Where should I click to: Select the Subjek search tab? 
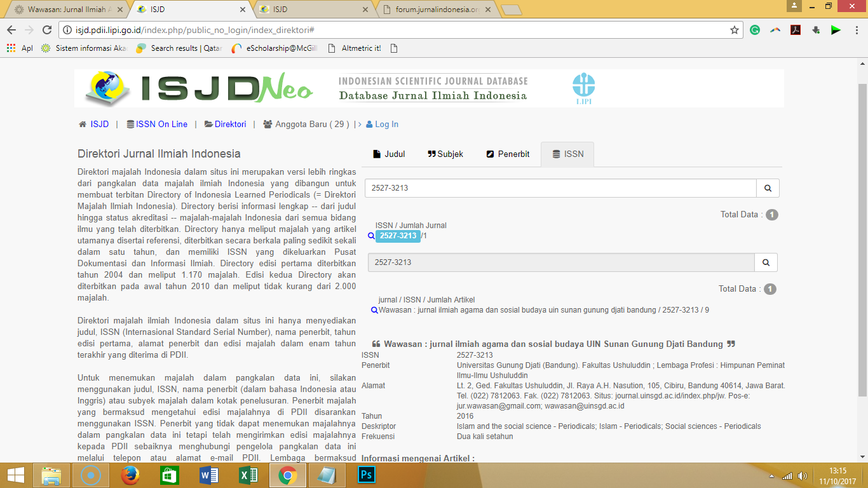point(445,154)
